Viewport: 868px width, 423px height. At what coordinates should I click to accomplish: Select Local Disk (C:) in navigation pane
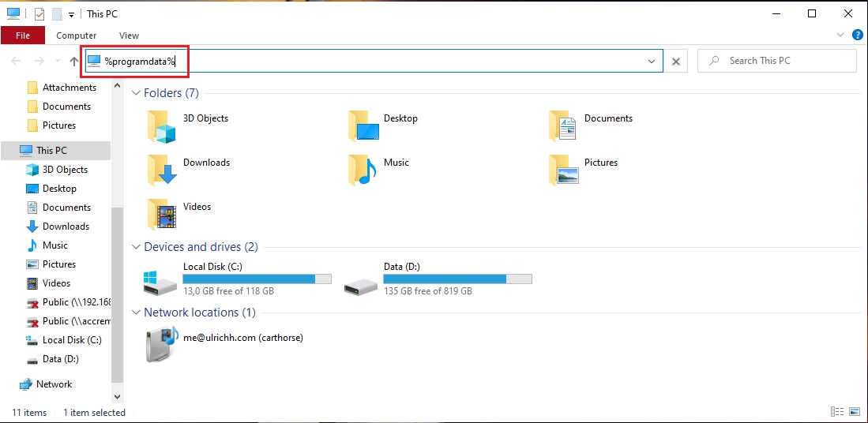coord(64,340)
